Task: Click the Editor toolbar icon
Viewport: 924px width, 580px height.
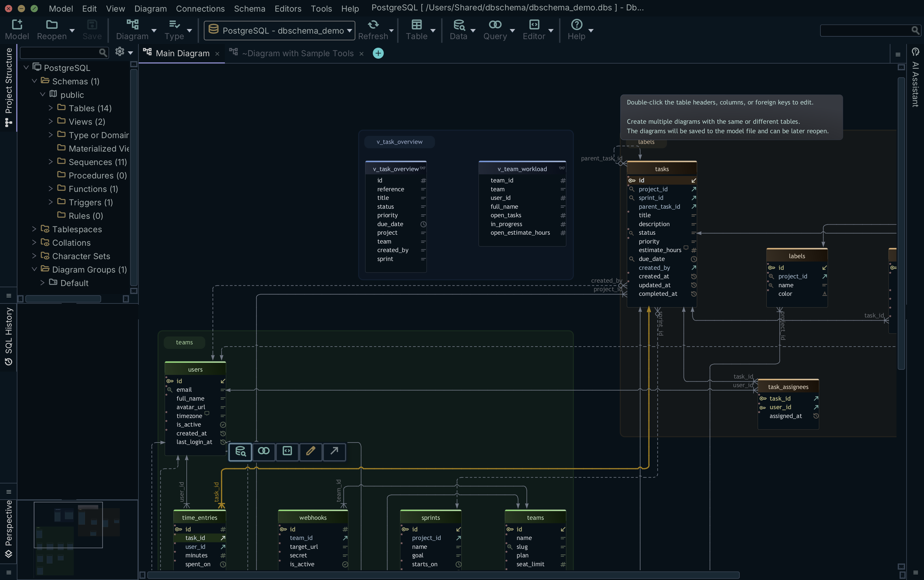Action: click(x=534, y=24)
